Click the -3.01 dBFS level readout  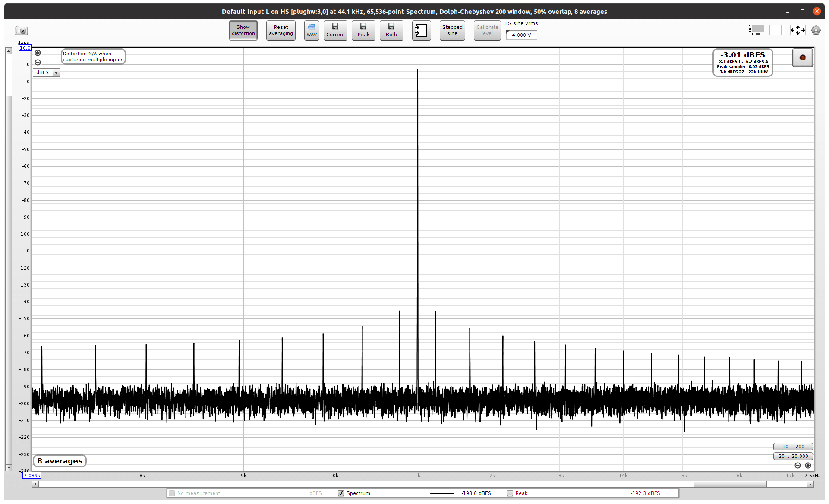pos(743,63)
